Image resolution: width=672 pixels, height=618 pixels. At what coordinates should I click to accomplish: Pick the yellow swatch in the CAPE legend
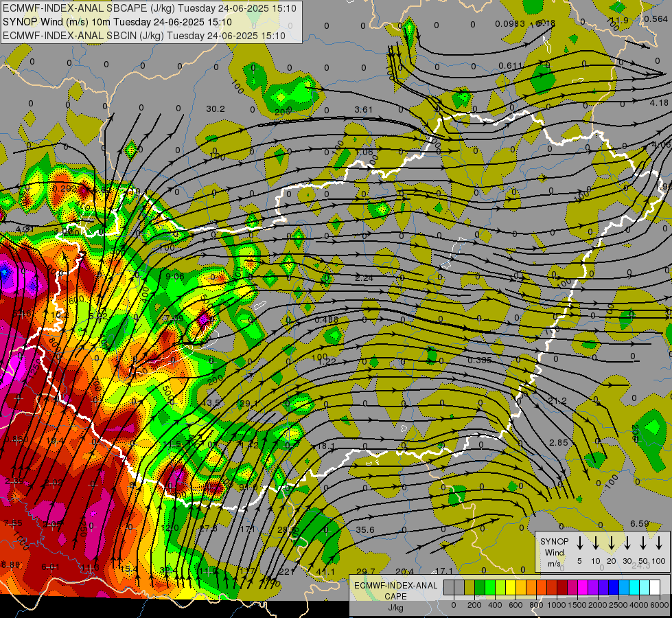511,588
